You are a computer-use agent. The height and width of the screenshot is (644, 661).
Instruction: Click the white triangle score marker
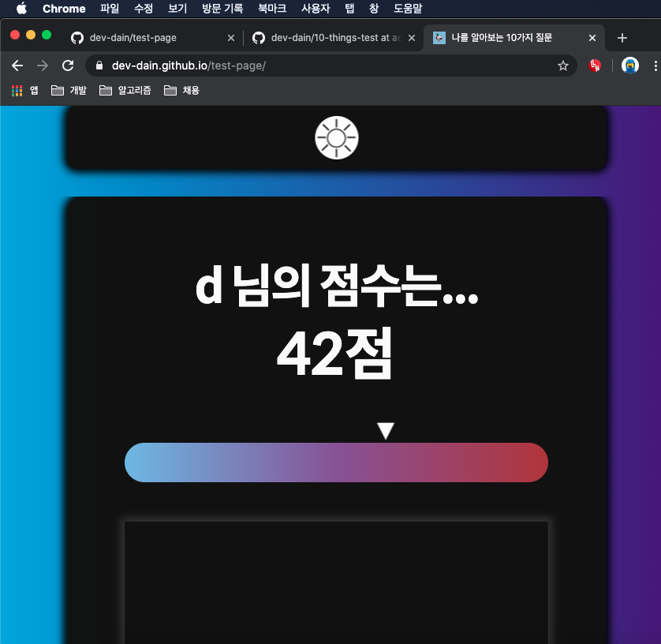coord(386,431)
